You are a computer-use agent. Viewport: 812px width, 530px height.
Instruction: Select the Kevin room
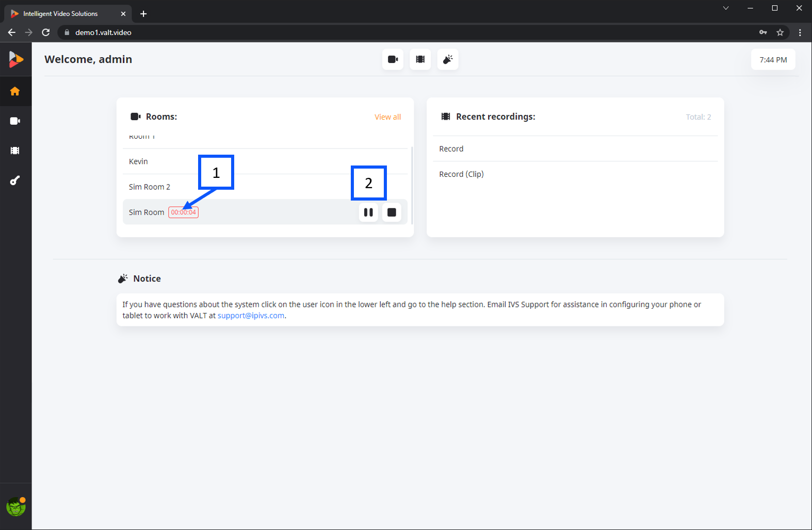[265, 161]
